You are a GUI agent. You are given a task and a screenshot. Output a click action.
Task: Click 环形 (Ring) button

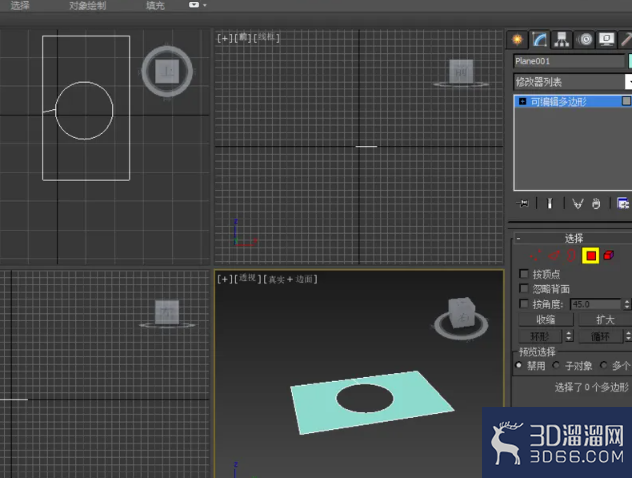tap(540, 336)
